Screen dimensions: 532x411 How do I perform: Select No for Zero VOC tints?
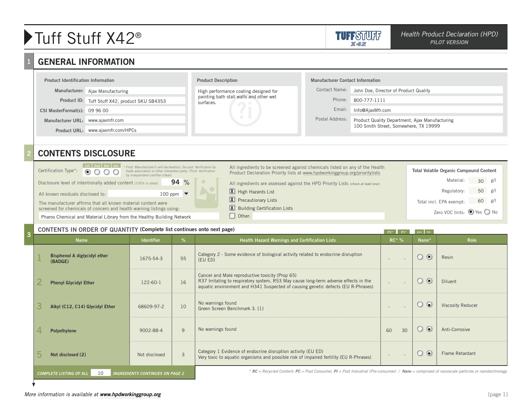[x=488, y=212]
